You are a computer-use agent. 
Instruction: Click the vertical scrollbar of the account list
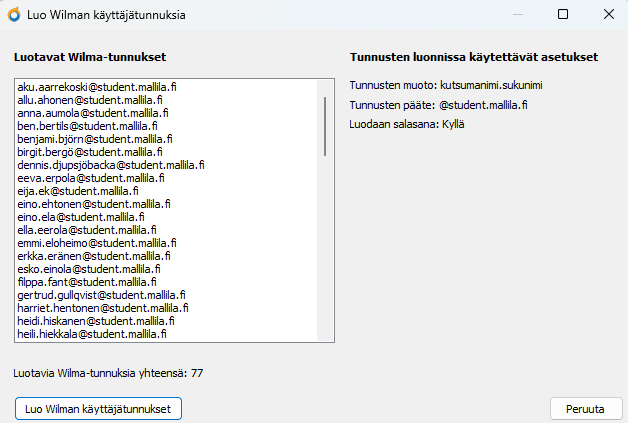pos(325,120)
